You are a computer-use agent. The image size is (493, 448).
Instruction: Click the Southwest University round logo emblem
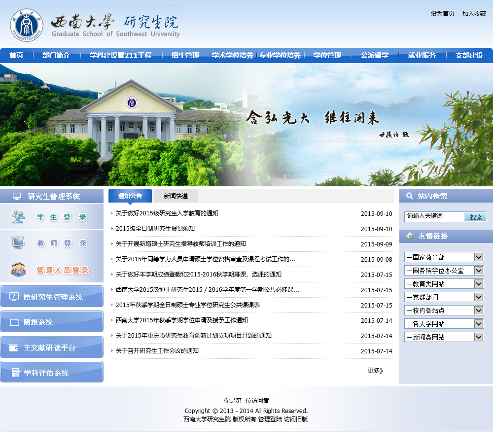coord(27,25)
